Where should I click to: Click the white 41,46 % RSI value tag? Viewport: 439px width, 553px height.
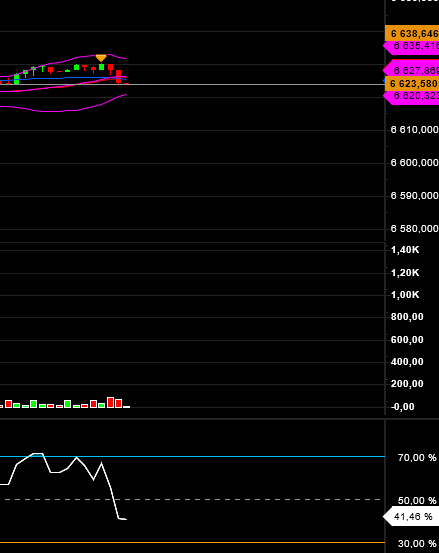[410, 517]
